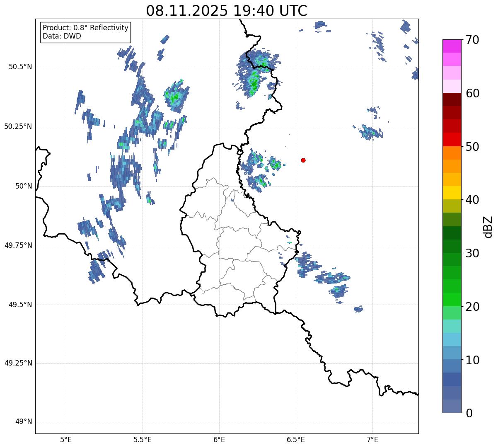Click the 49.25°N latitude label

tap(18, 363)
